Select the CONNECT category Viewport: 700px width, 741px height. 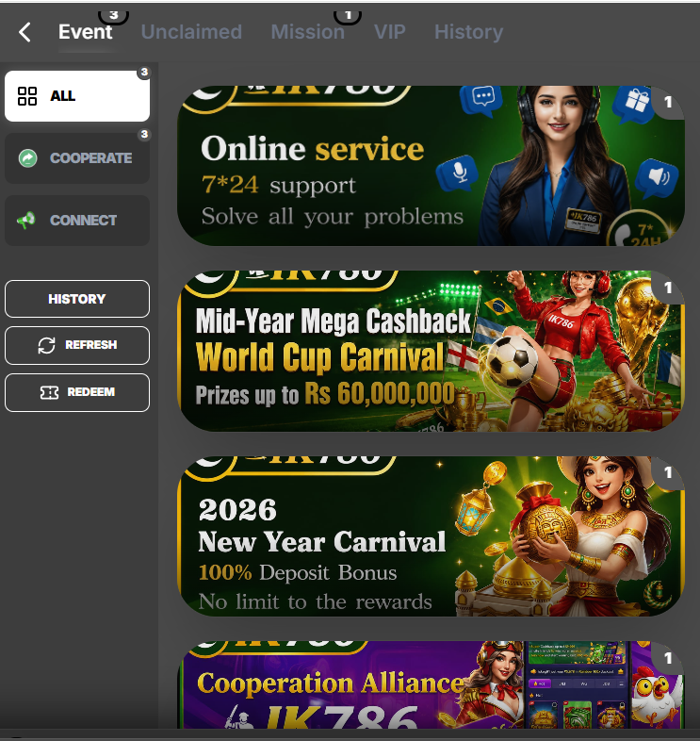tap(77, 221)
